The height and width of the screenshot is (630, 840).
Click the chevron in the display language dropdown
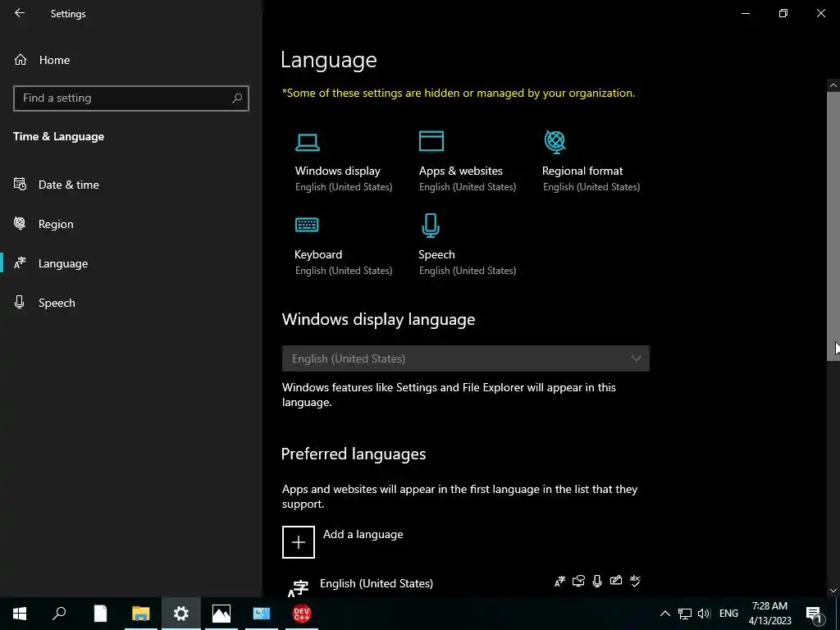click(636, 358)
